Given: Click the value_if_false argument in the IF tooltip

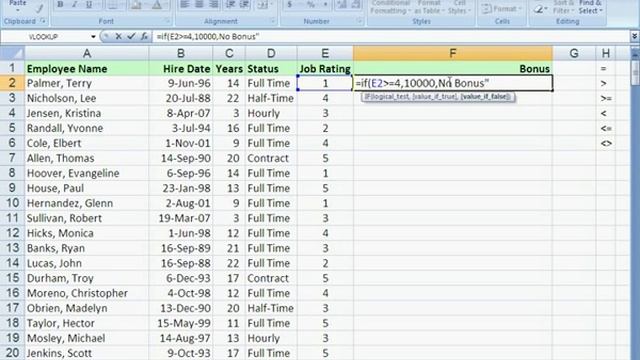Looking at the screenshot, I should click(484, 97).
